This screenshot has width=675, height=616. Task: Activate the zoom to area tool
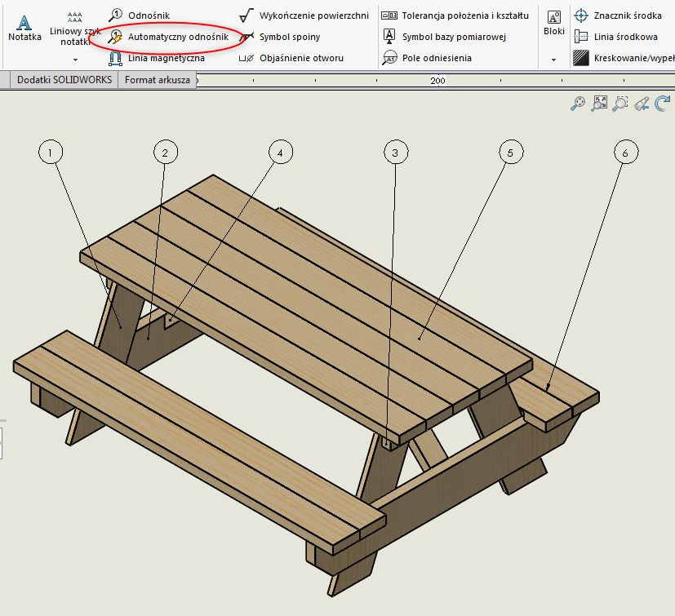[x=621, y=104]
